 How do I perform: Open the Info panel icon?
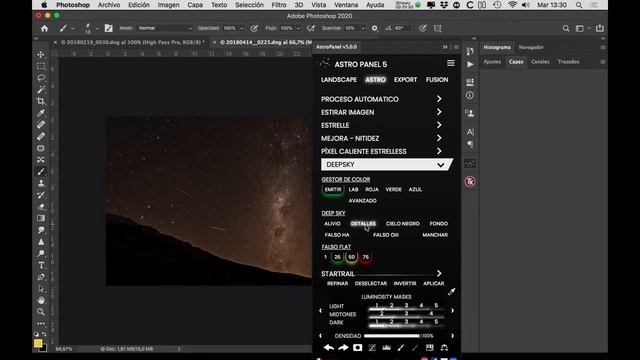[470, 95]
